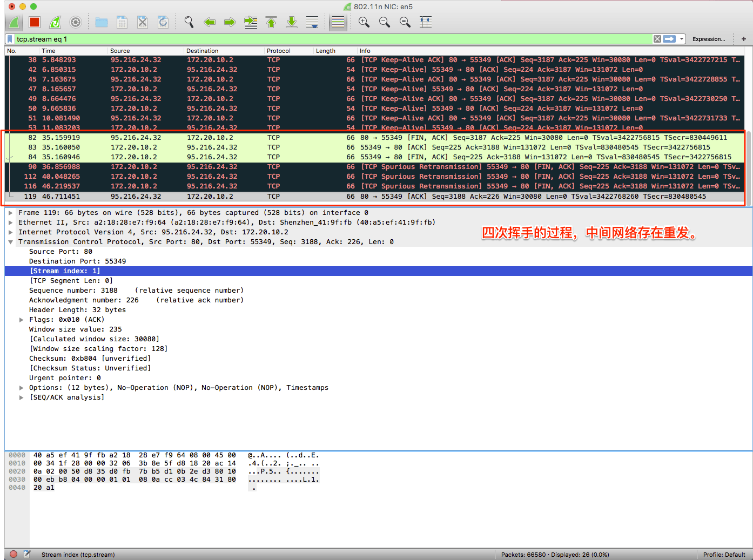Screen dimensions: 753x560
Task: Apply the display filter arrow button
Action: 669,39
